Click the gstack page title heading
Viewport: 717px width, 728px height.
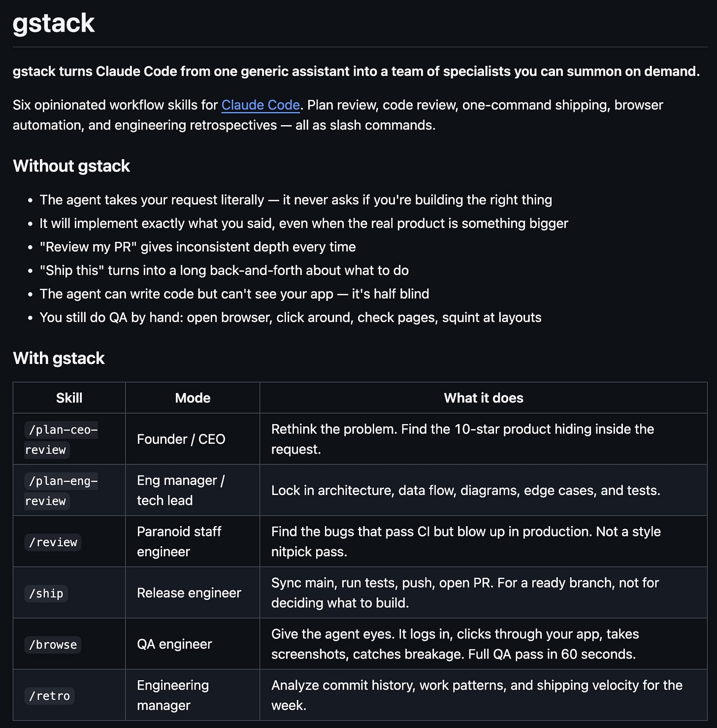54,23
